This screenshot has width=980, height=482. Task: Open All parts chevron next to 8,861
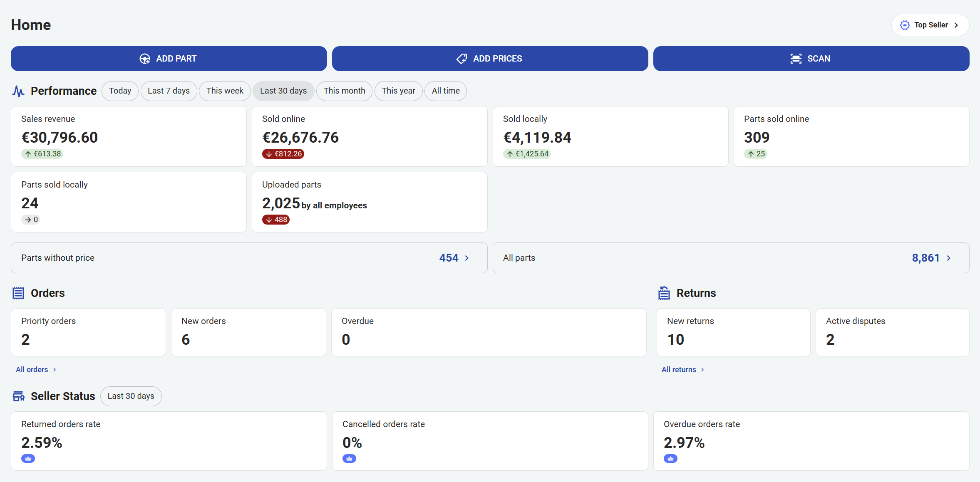[x=949, y=258]
